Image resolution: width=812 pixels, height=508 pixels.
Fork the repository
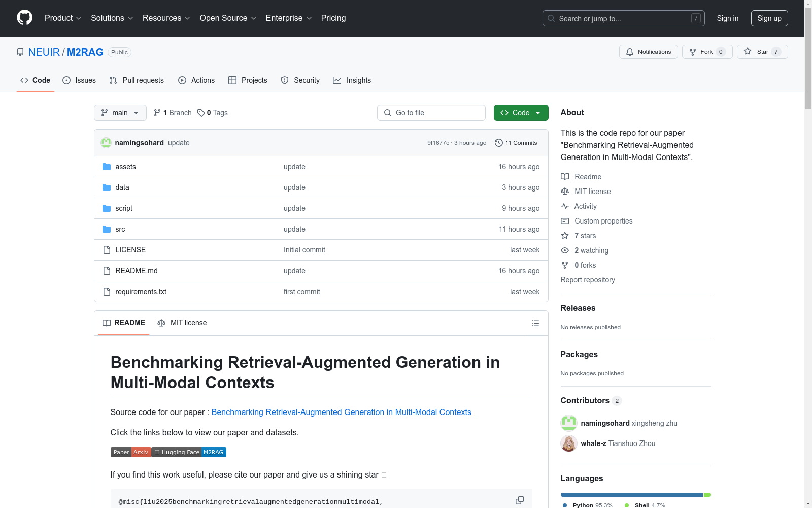[707, 52]
